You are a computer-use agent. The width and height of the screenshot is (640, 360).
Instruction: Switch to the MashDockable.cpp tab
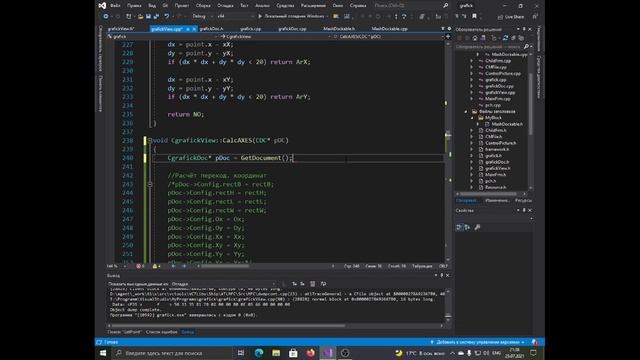pos(389,29)
